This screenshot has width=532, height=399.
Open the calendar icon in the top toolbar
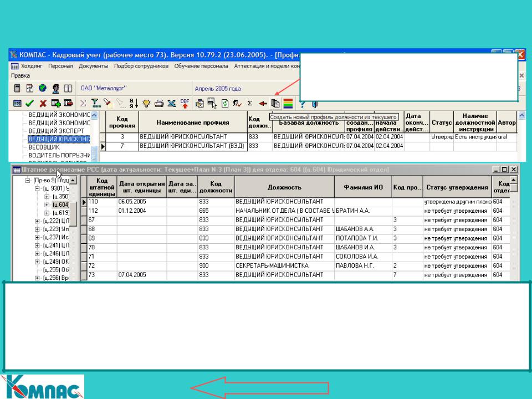pos(30,89)
